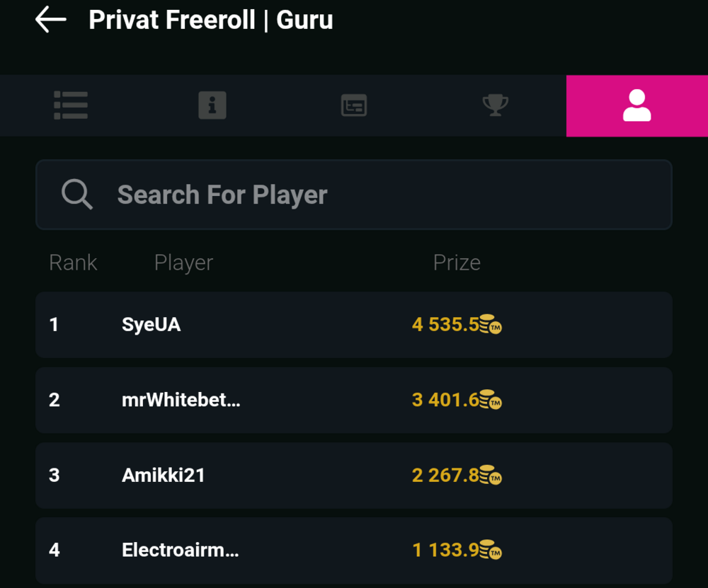Select the SyeUA player row

(354, 325)
